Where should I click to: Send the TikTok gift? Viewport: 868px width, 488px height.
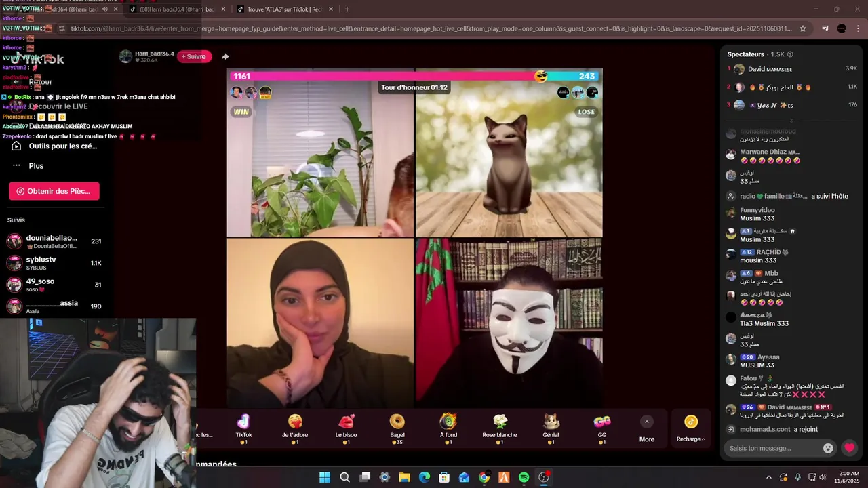(243, 428)
